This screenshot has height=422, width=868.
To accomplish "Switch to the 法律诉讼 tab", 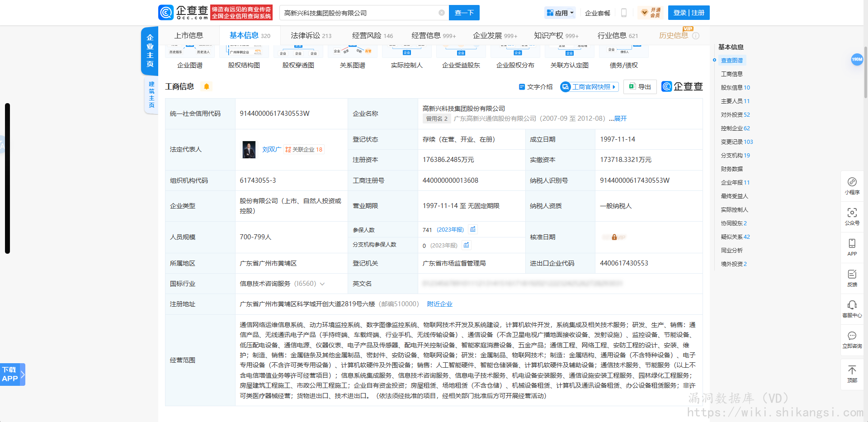I will 311,35.
